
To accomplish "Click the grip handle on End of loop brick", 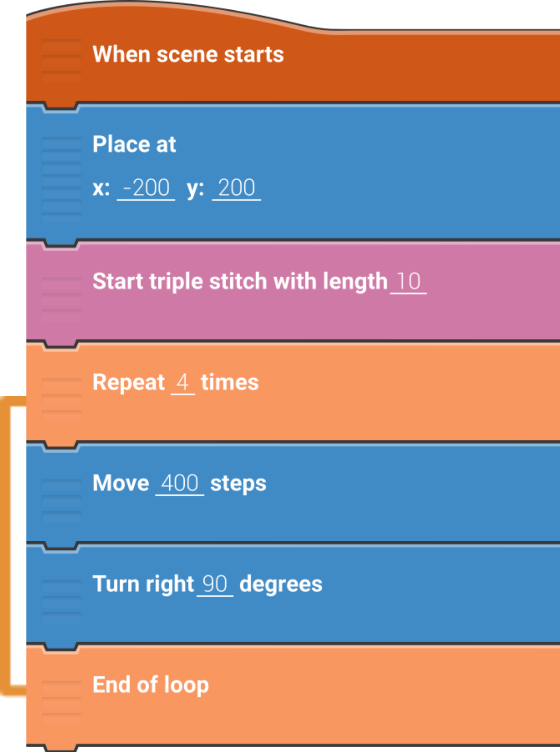I will tap(61, 703).
